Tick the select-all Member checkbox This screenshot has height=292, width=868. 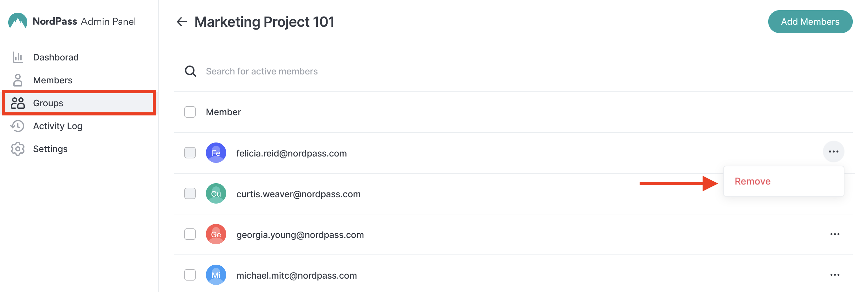[190, 112]
